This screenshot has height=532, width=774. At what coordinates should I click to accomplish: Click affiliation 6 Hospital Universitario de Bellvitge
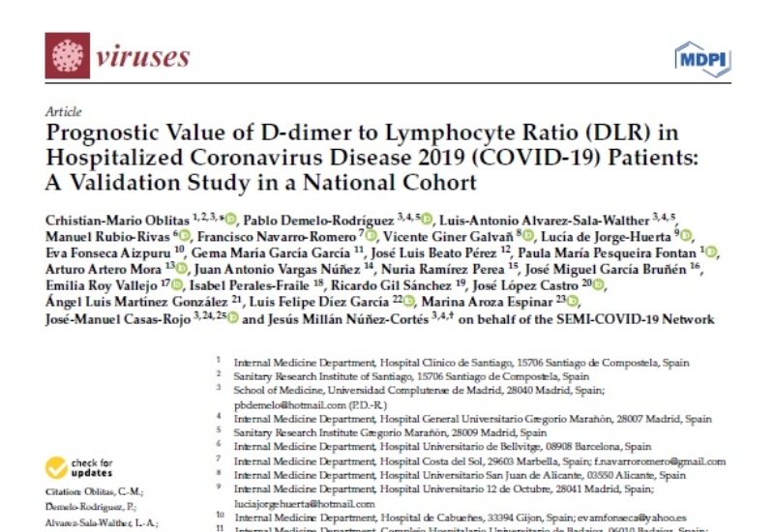tap(442, 447)
